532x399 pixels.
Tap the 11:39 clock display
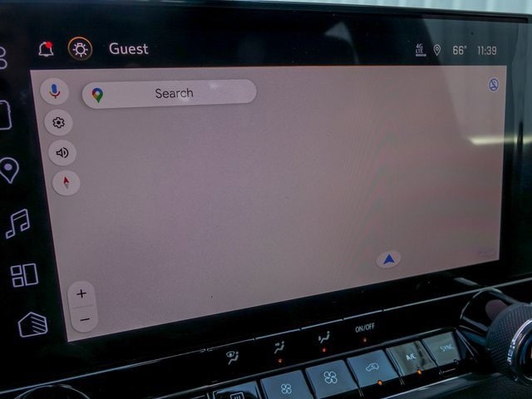[487, 51]
